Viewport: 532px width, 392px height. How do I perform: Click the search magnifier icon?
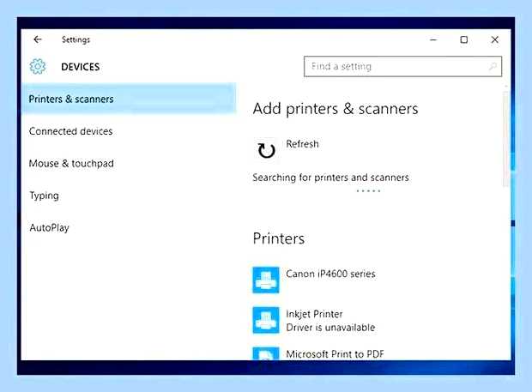click(493, 66)
